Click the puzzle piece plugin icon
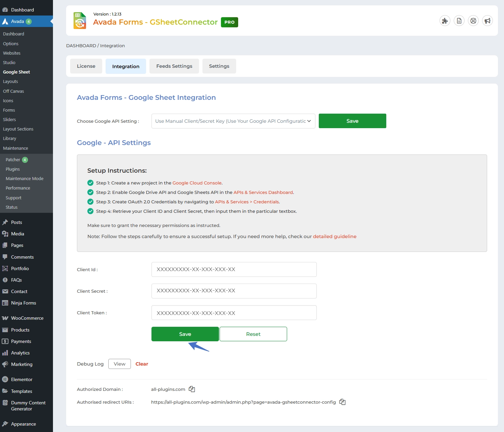This screenshot has height=432, width=504. click(445, 21)
